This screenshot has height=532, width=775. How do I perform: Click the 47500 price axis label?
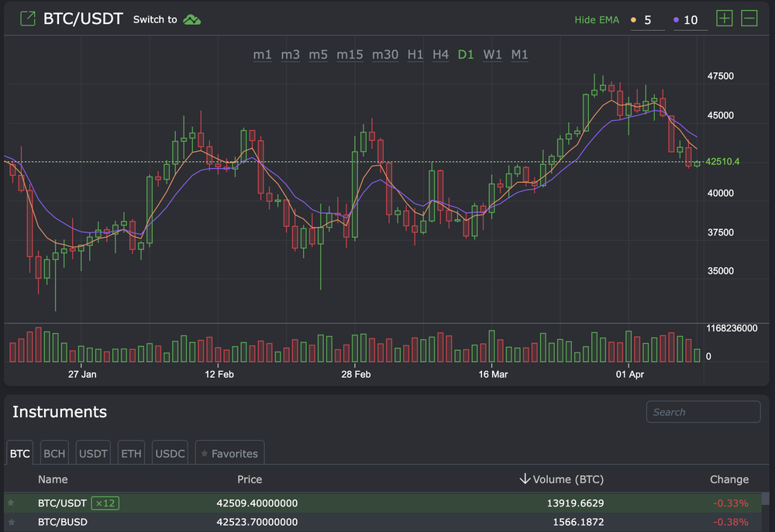(x=720, y=76)
